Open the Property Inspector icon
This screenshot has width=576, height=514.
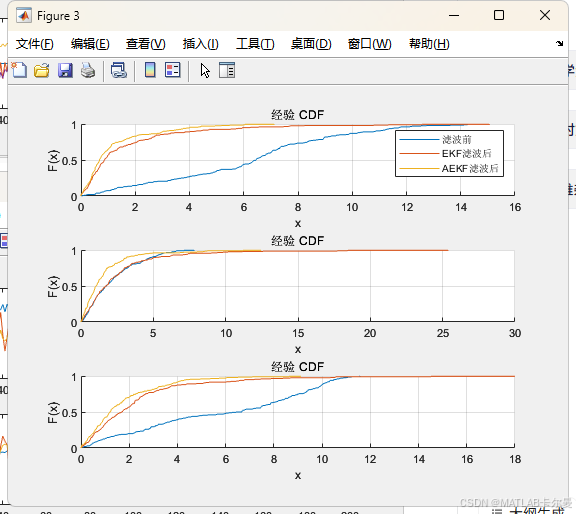coord(227,70)
